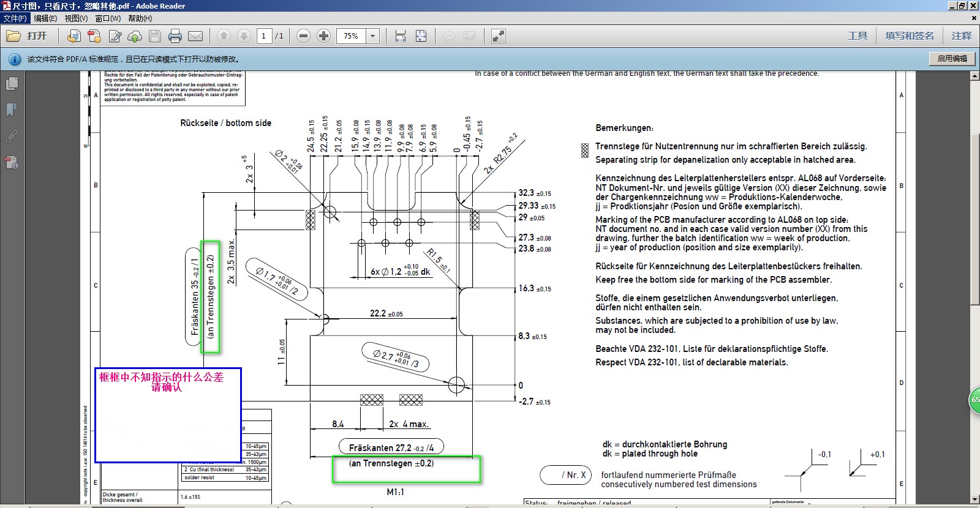Open the 工具 (Tools) pane
Image resolution: width=980 pixels, height=508 pixels.
(858, 36)
